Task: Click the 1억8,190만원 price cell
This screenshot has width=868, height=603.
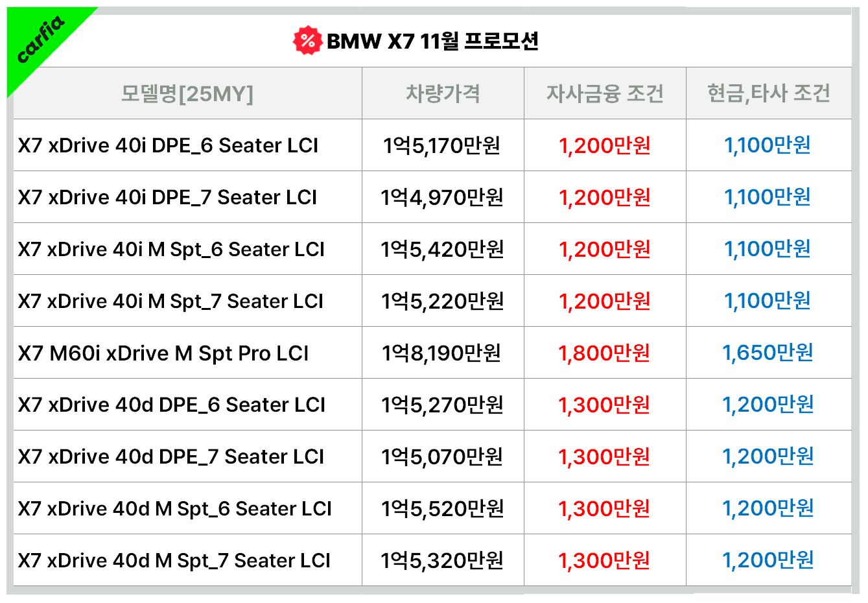Action: point(441,353)
